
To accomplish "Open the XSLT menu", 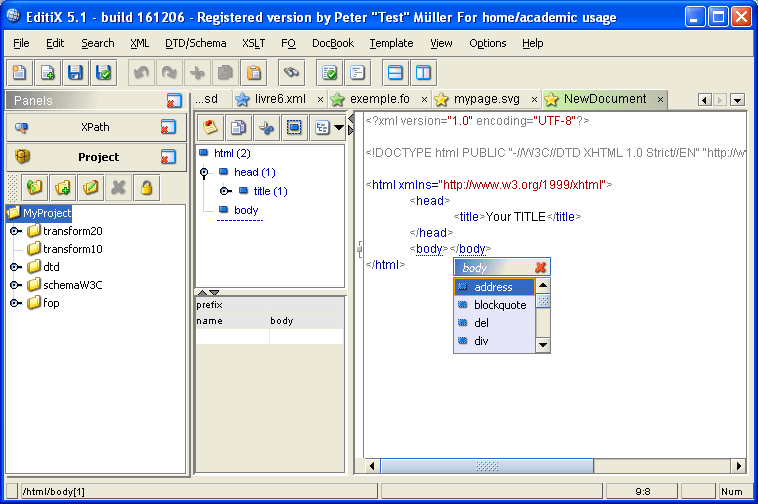I will click(254, 43).
